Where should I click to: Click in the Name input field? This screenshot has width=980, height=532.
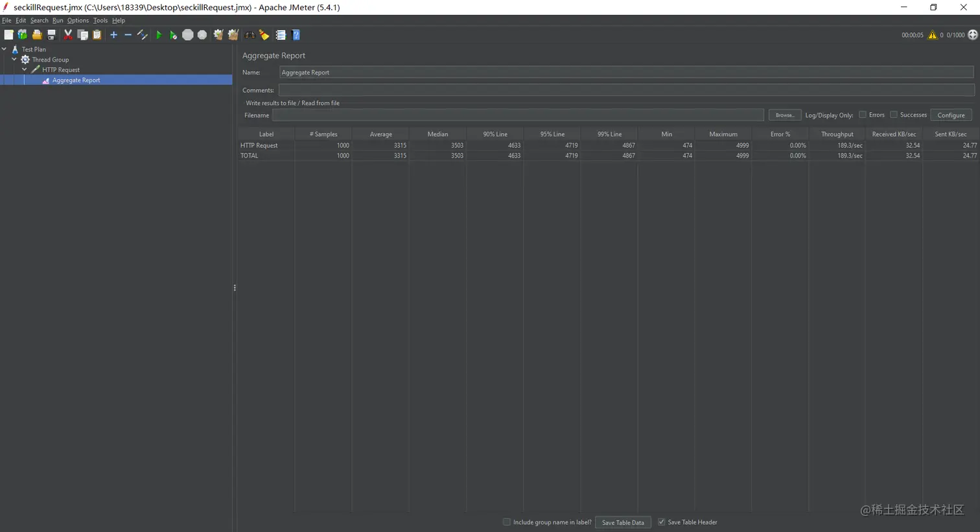pos(627,73)
